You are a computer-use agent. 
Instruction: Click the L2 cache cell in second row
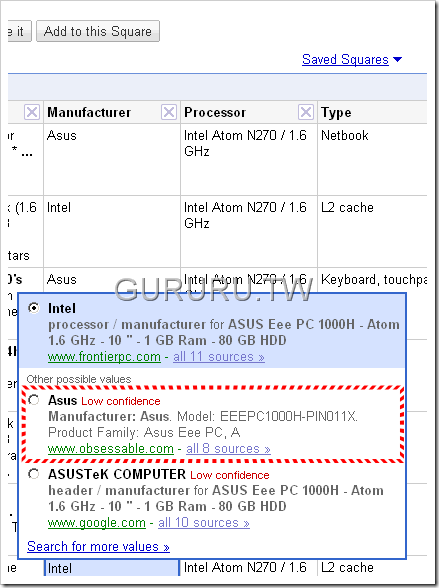click(x=373, y=231)
